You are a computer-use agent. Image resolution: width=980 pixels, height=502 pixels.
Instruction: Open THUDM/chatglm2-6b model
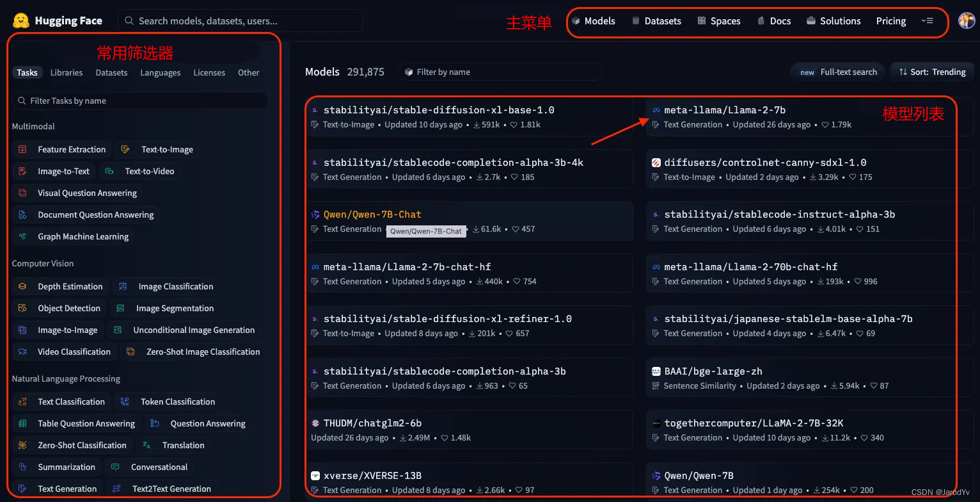pyautogui.click(x=470, y=429)
